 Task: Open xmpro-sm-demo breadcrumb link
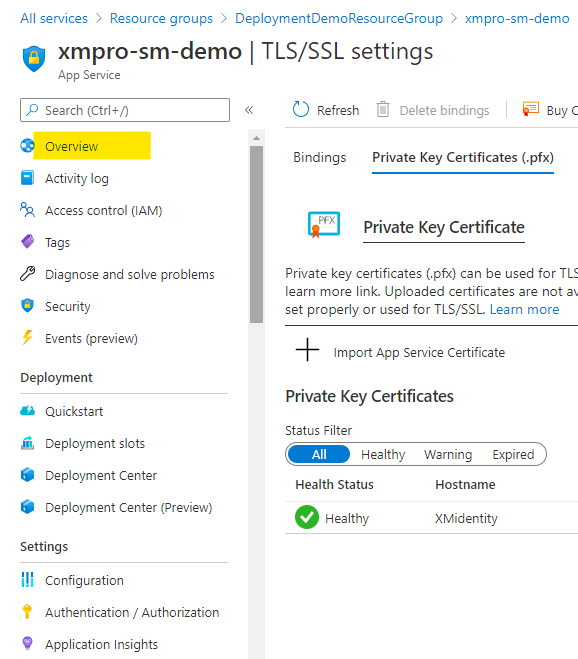pyautogui.click(x=517, y=18)
